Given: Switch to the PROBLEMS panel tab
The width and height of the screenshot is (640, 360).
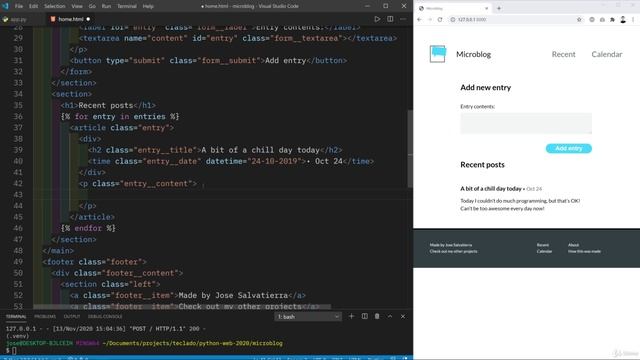Looking at the screenshot, I should point(45,316).
